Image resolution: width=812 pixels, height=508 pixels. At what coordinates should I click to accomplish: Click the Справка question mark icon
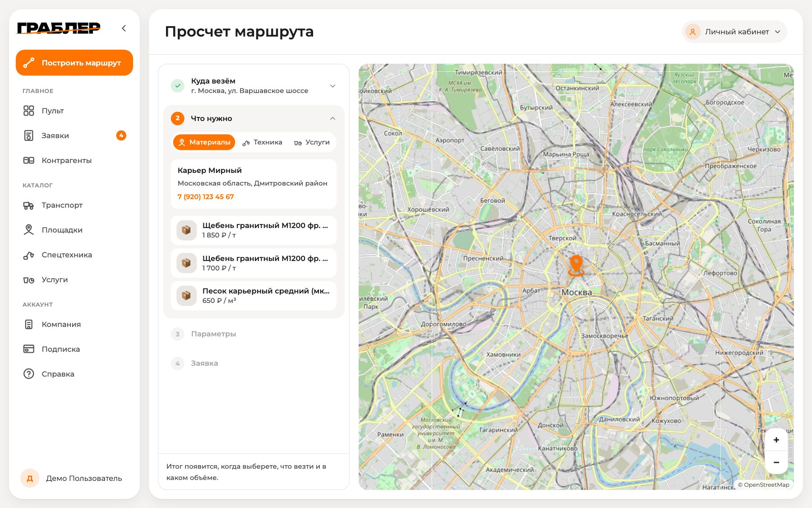28,374
